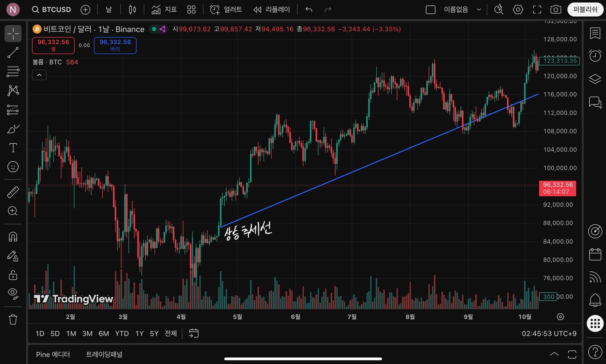Image resolution: width=606 pixels, height=364 pixels.
Task: Click the 퍼블리쉬 publish button
Action: click(585, 9)
